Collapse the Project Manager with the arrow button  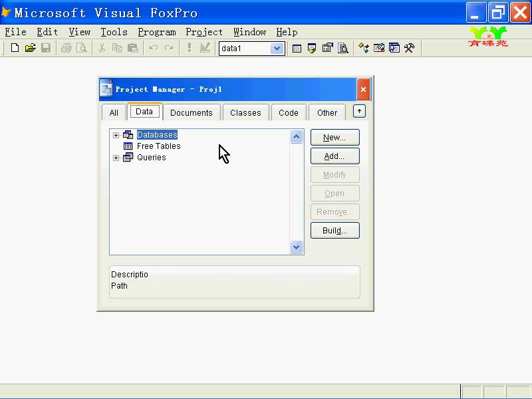pyautogui.click(x=359, y=111)
